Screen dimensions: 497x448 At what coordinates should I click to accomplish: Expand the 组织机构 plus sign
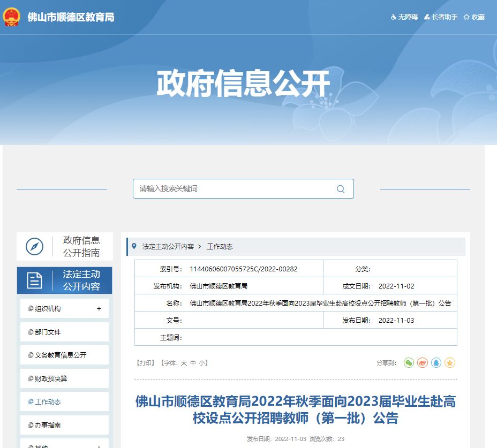pos(99,309)
